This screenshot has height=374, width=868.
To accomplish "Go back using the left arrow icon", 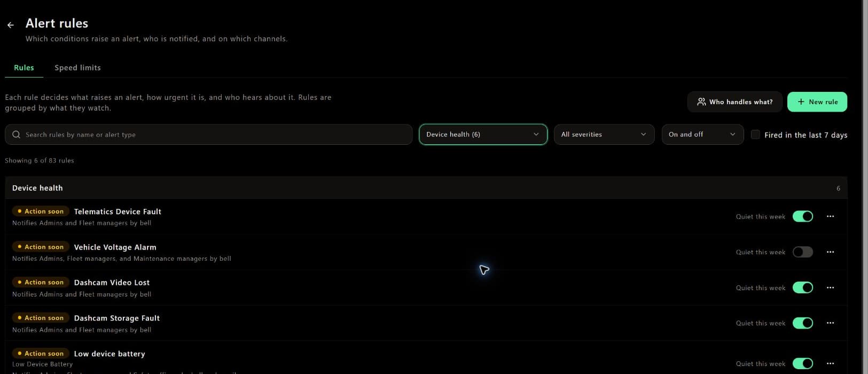I will (11, 25).
